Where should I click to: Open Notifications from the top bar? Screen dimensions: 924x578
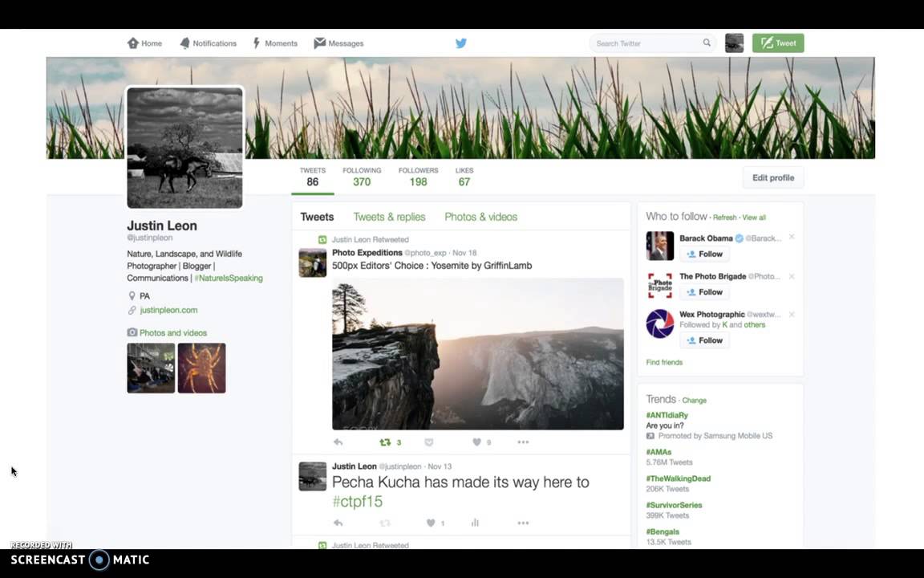[208, 43]
